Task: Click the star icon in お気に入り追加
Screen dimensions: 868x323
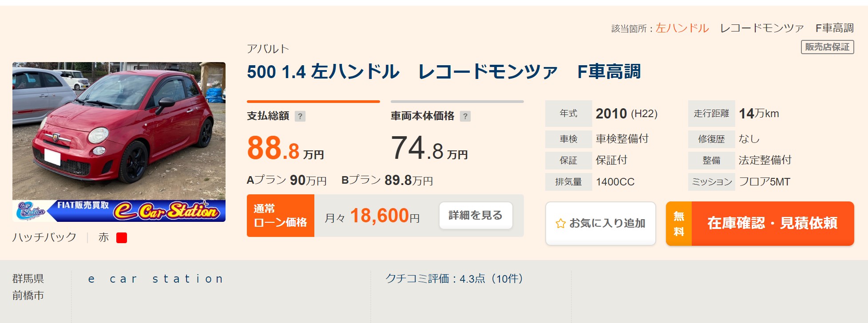Action: [x=560, y=224]
